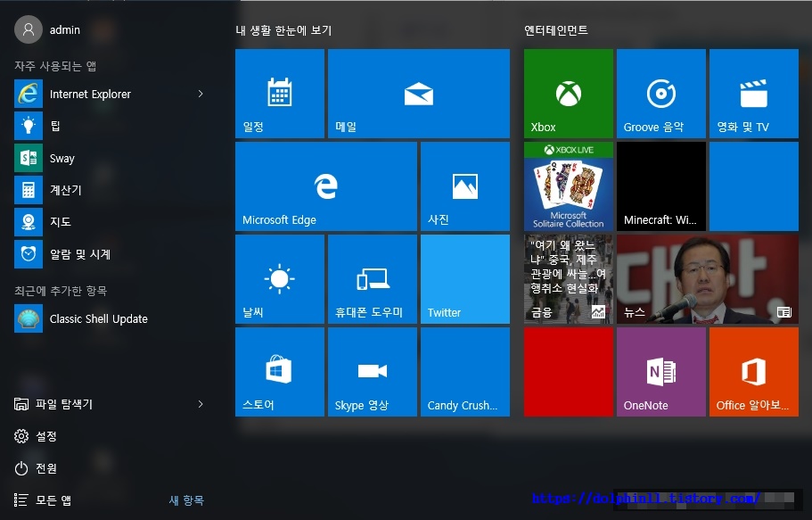
Task: Open the 사진 photos tile
Action: pos(465,186)
